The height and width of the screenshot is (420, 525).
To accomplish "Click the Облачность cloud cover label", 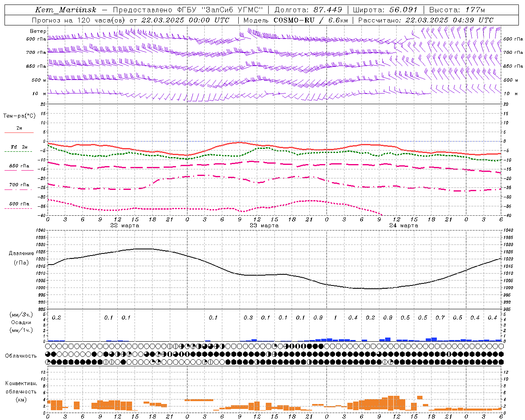I will coord(21,356).
